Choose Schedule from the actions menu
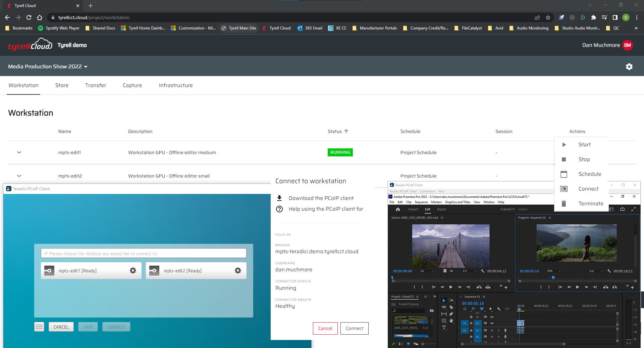The width and height of the screenshot is (644, 348). point(582,174)
